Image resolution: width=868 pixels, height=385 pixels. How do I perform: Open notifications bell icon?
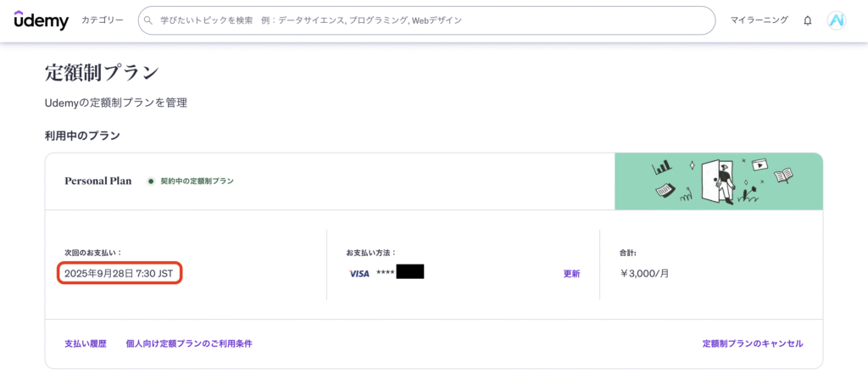(808, 20)
